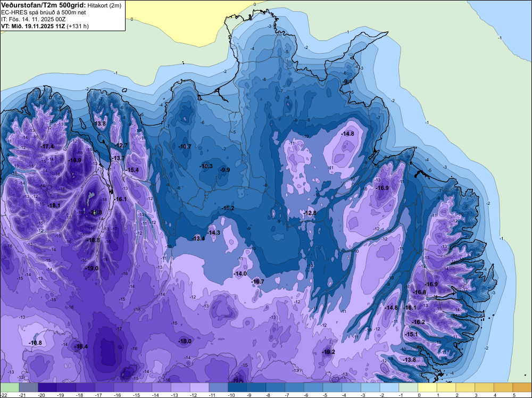This screenshot has width=532, height=398.
Task: Click the -13.4 temperature value
Action: tap(199, 238)
